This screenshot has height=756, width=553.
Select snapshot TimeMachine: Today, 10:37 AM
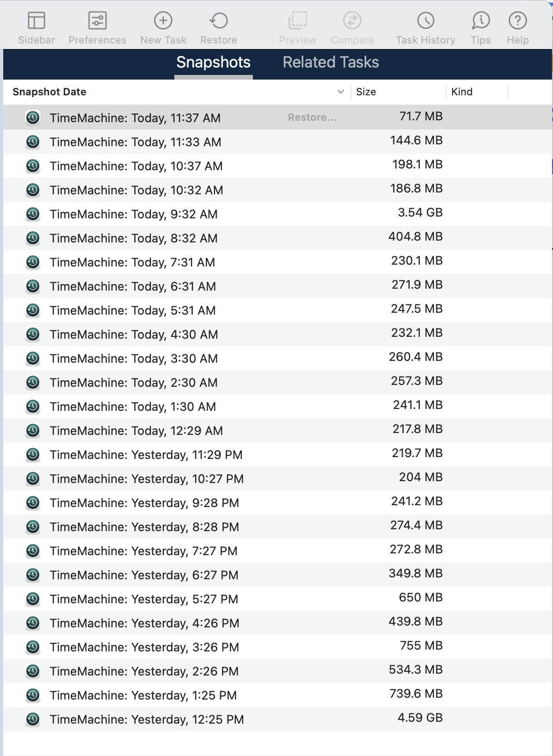[278, 166]
